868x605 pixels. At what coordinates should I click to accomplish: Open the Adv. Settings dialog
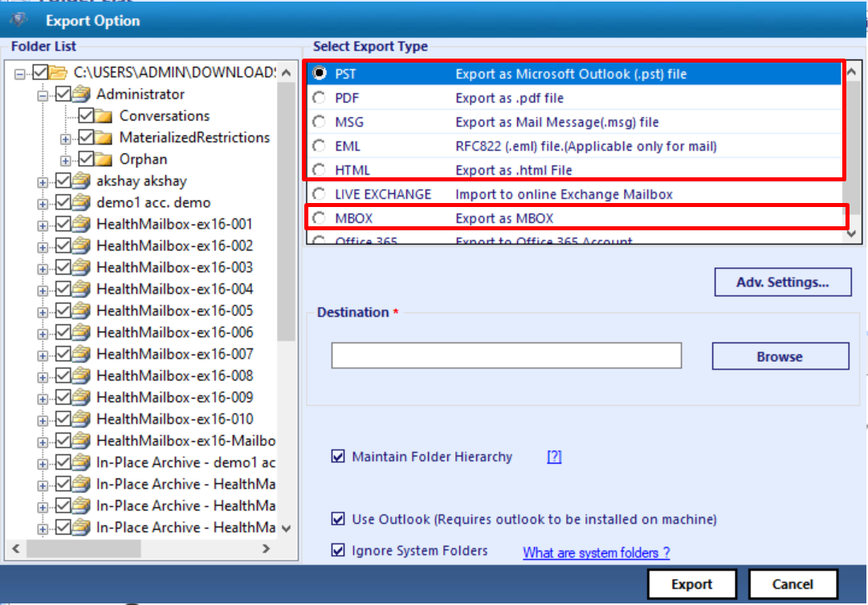(x=783, y=282)
